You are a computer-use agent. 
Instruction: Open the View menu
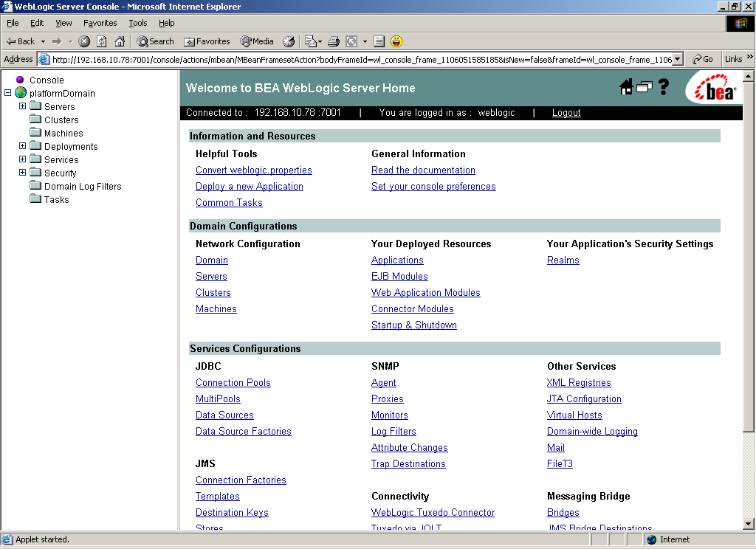click(63, 23)
